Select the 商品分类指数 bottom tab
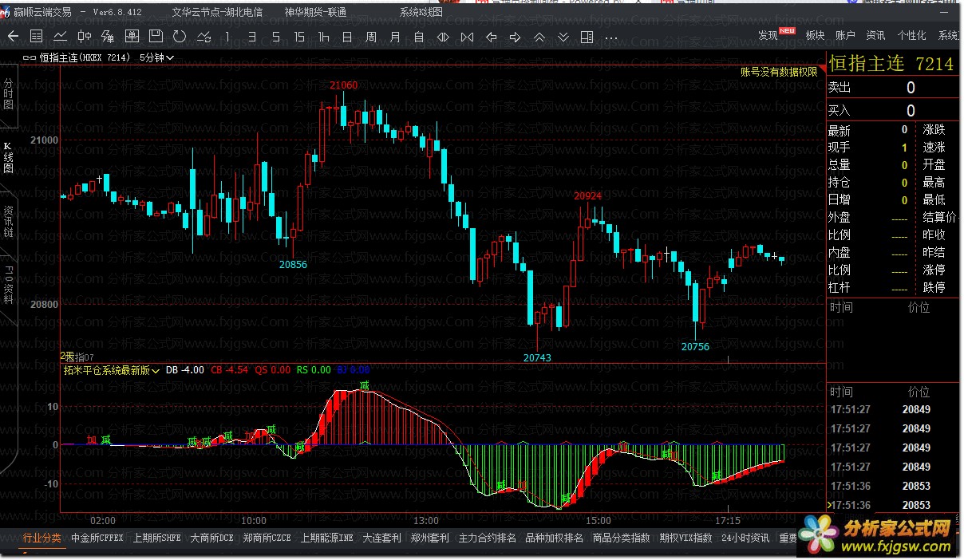Viewport: 964px width, 560px height. pyautogui.click(x=622, y=538)
